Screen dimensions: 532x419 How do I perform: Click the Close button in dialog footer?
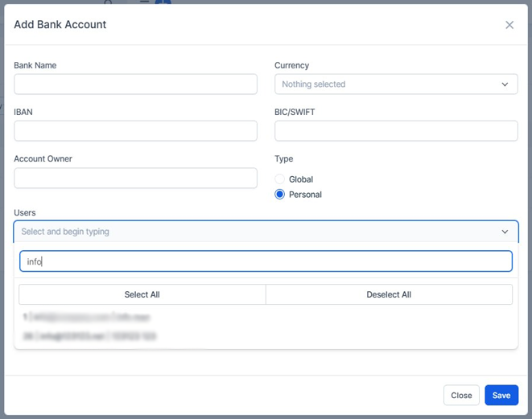click(x=461, y=395)
